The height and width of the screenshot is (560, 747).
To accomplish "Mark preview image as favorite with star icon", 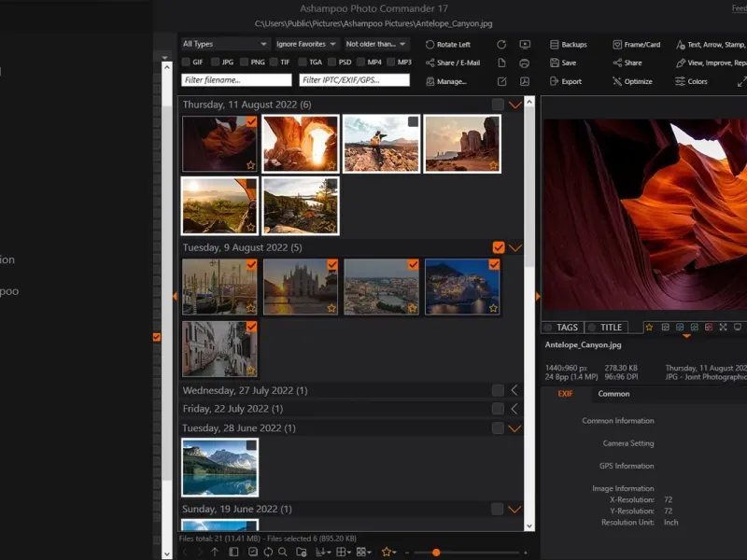I will coord(649,328).
